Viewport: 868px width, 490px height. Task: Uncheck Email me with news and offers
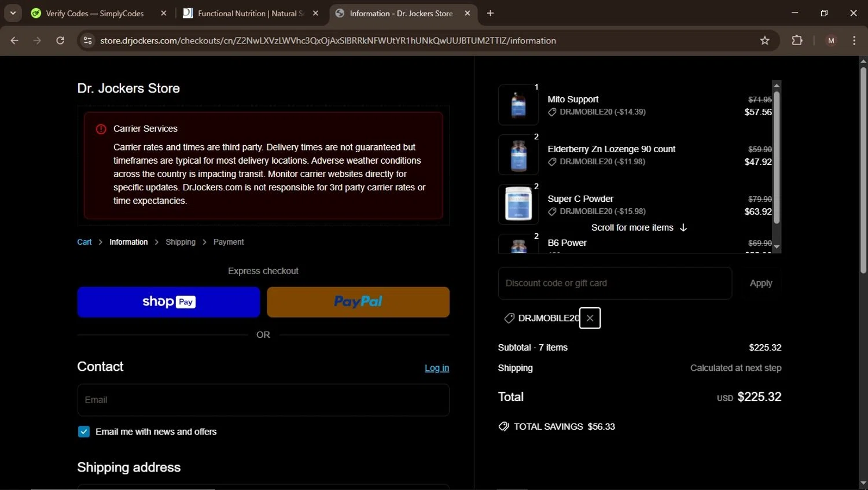(x=84, y=432)
